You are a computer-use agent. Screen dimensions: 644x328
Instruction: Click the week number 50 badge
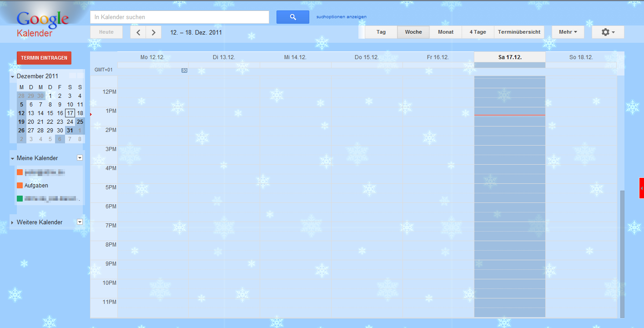(184, 71)
